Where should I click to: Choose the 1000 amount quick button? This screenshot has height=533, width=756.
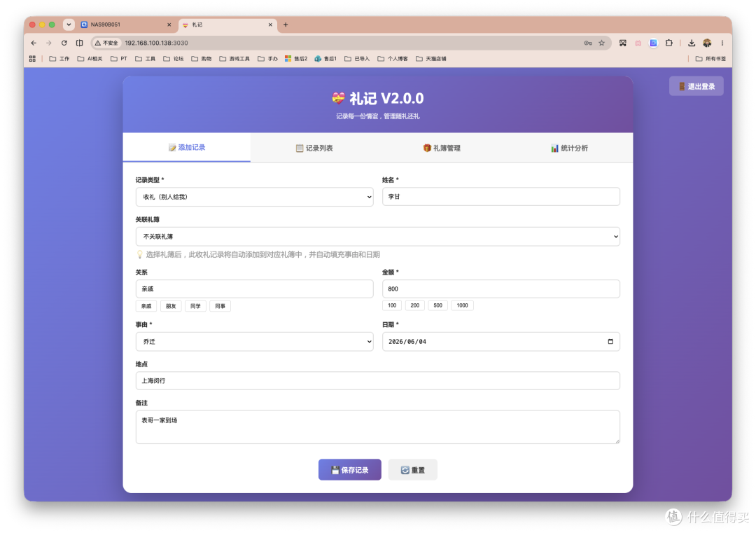463,305
